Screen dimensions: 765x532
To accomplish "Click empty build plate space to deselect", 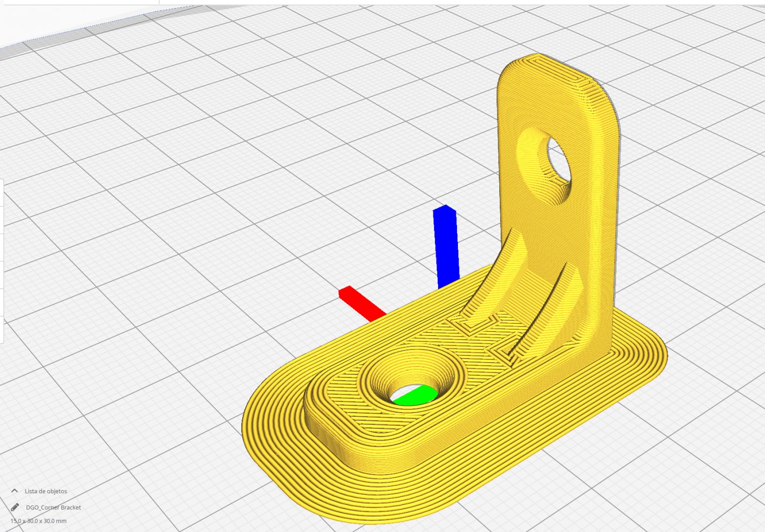I will (x=178, y=204).
